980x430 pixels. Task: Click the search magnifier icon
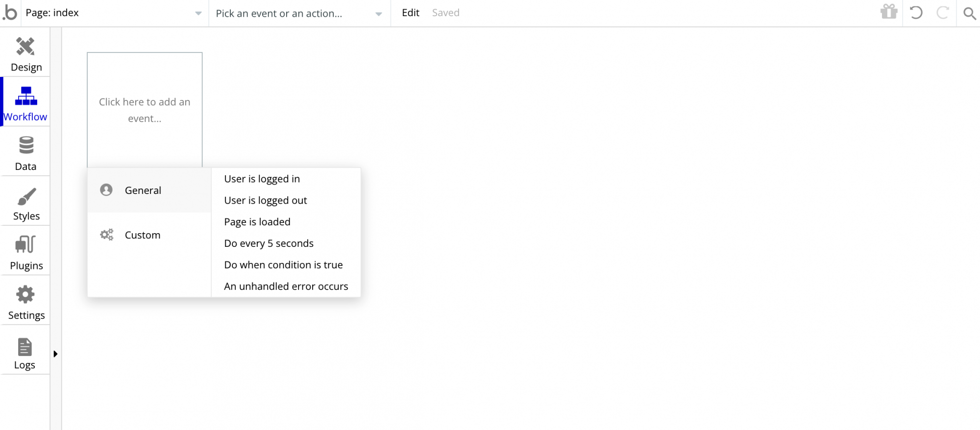pos(969,13)
